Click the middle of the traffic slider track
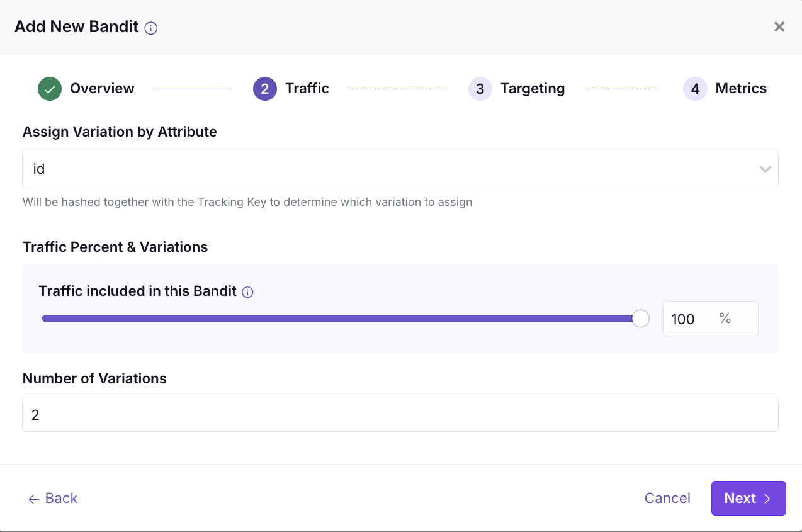This screenshot has width=802, height=532. (x=340, y=319)
